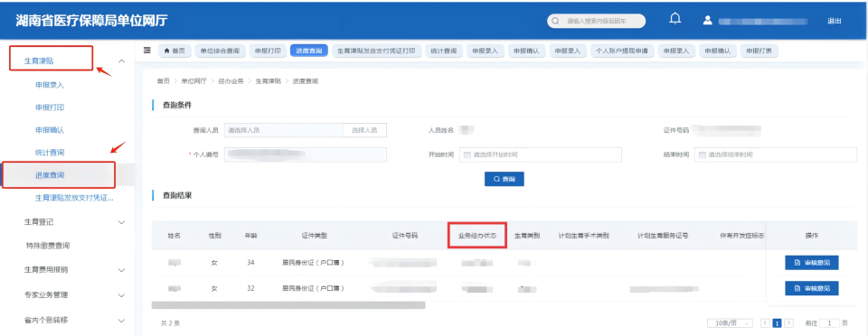Click calendar icon in 结束时间 field

pyautogui.click(x=703, y=154)
